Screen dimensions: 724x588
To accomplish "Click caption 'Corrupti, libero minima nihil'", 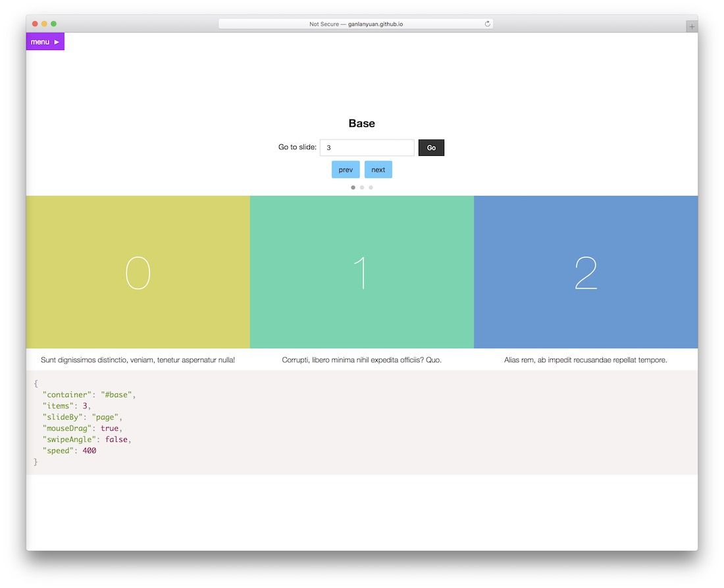I will tap(362, 360).
